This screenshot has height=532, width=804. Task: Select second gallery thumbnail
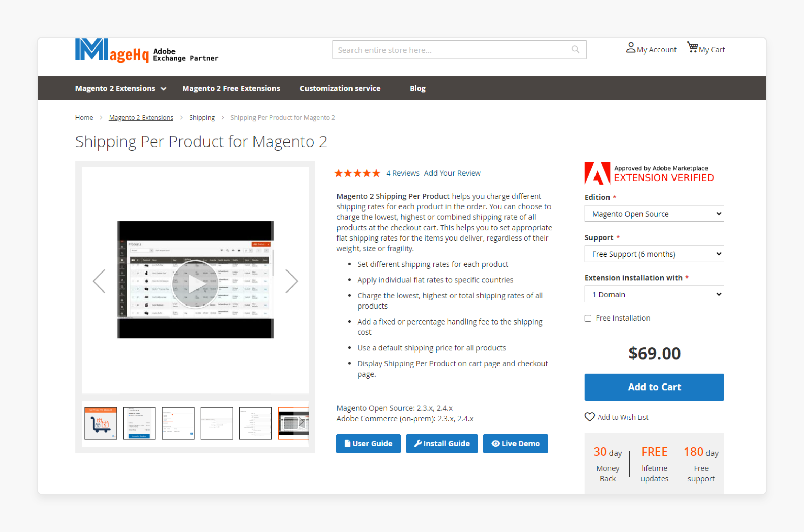tap(139, 423)
